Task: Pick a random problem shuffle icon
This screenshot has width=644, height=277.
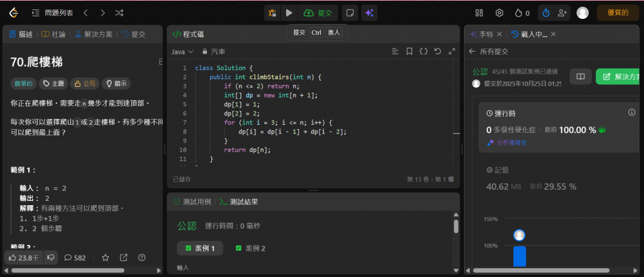Action: (119, 13)
